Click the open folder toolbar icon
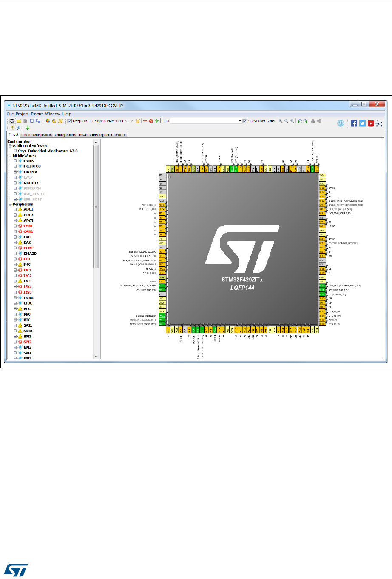Viewport: 392px width, 579px height. 19,121
